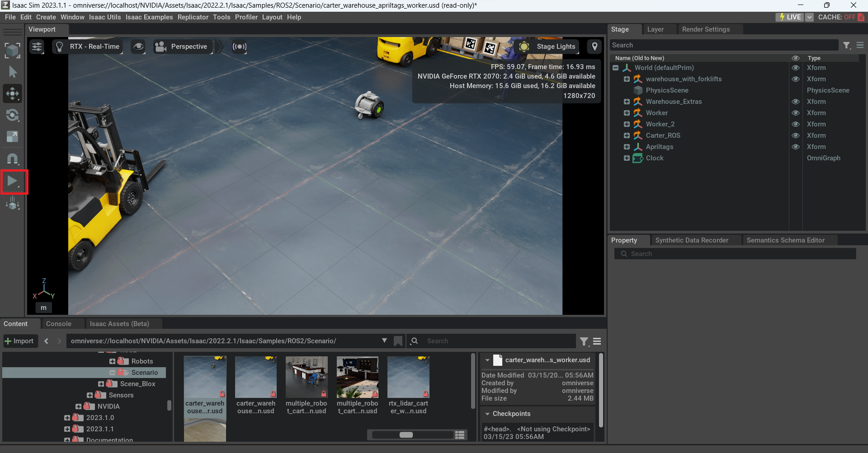This screenshot has width=868, height=453.
Task: Click the physics drop tool icon
Action: (13, 204)
